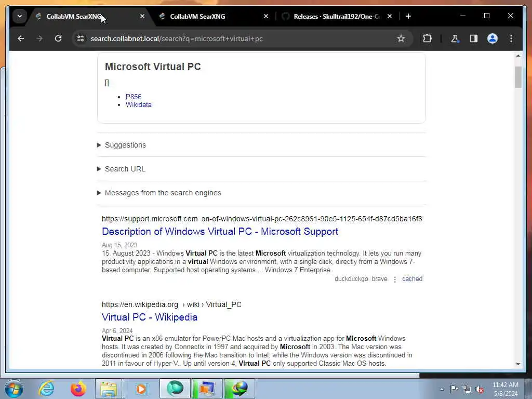532x399 pixels.
Task: Click the vertical scrollbar thumb
Action: click(518, 77)
